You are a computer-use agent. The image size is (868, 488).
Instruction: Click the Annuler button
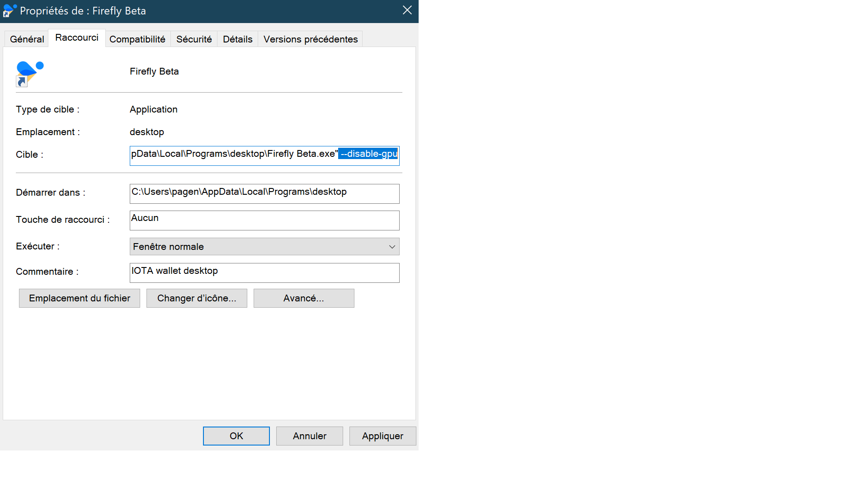point(309,436)
